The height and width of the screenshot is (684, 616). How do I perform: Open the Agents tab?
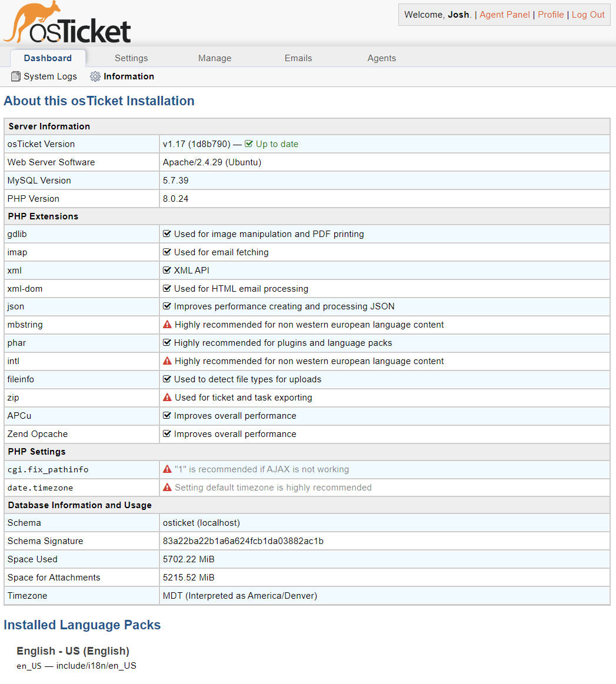click(x=382, y=58)
